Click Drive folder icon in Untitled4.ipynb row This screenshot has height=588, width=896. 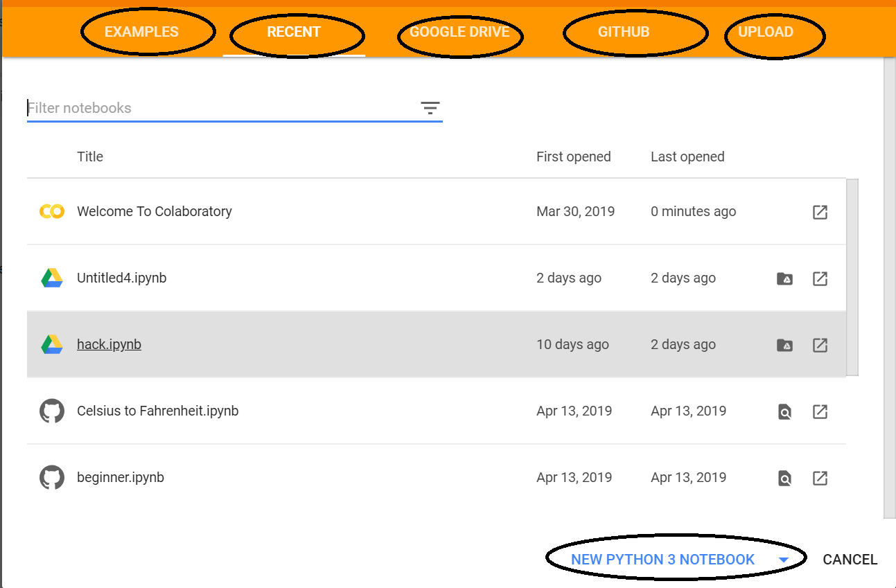point(784,278)
